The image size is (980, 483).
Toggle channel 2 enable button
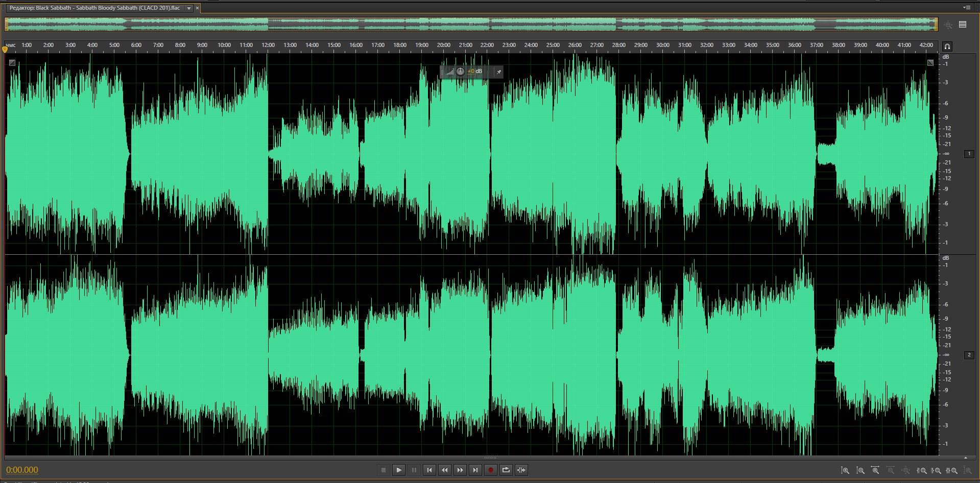(969, 355)
